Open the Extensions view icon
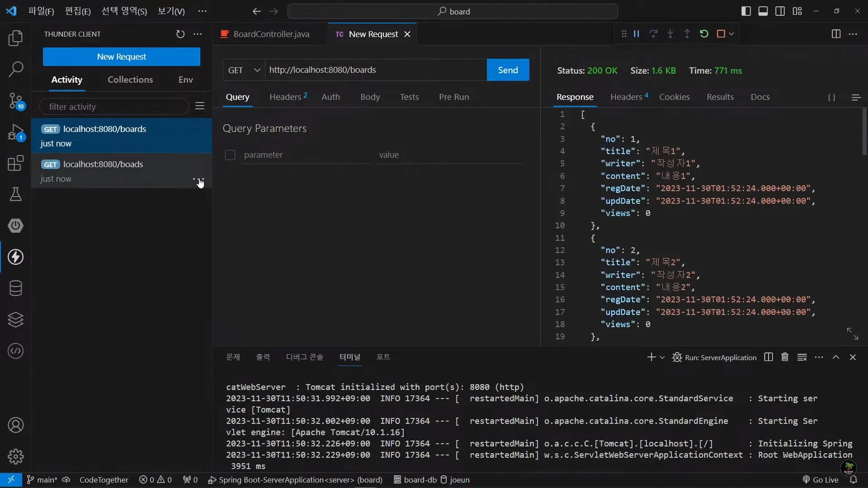 click(16, 163)
